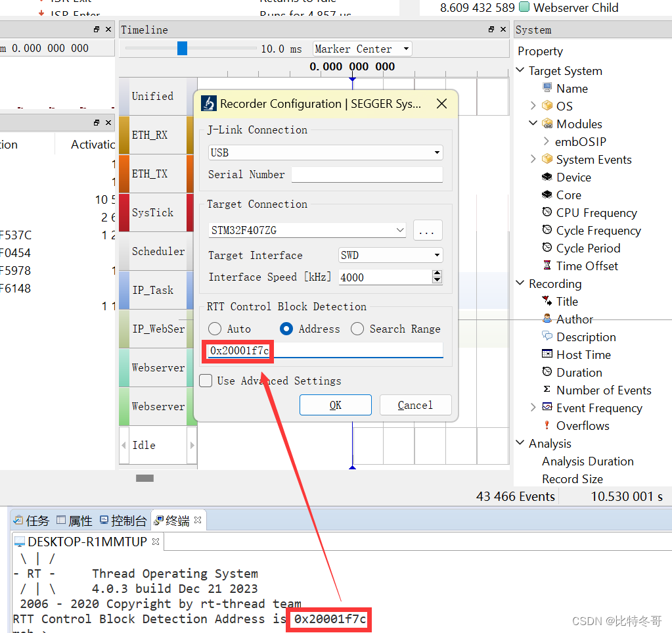Select the Search Range radio button
672x633 pixels.
click(357, 329)
